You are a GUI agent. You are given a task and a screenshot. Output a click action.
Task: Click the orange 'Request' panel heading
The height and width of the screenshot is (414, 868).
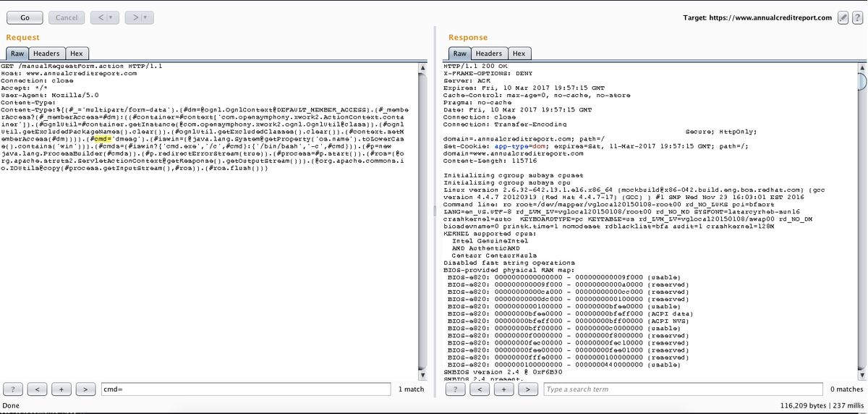(x=22, y=37)
